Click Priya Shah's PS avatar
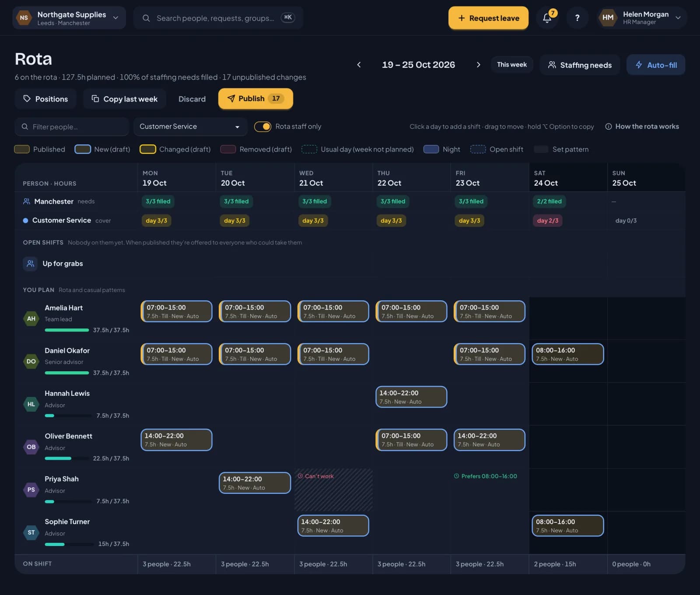This screenshot has height=595, width=700. point(31,490)
